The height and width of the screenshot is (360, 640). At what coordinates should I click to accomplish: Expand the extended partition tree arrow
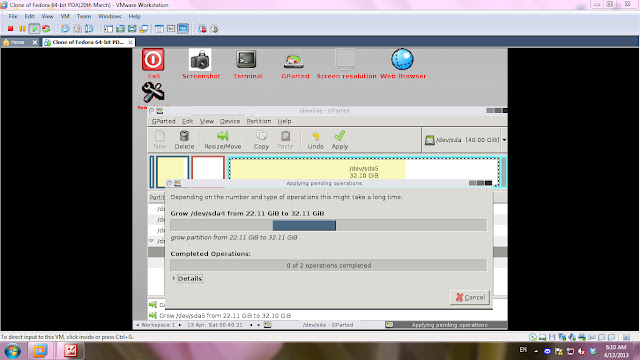(x=151, y=241)
